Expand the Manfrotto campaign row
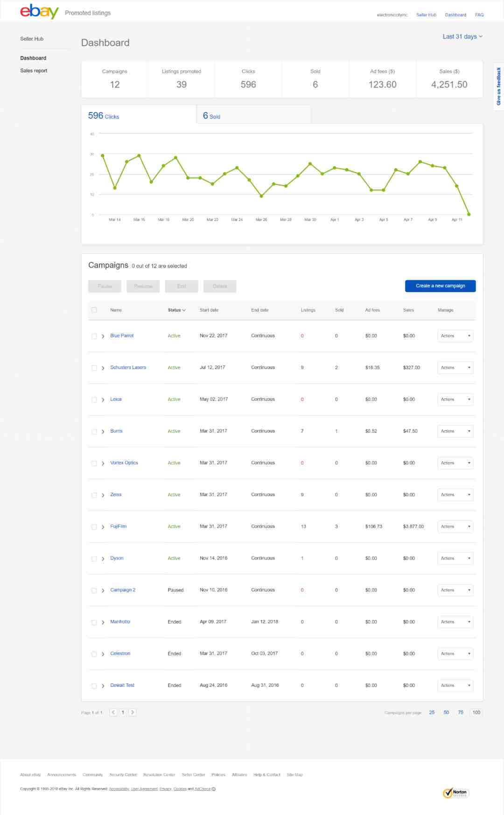 point(103,622)
